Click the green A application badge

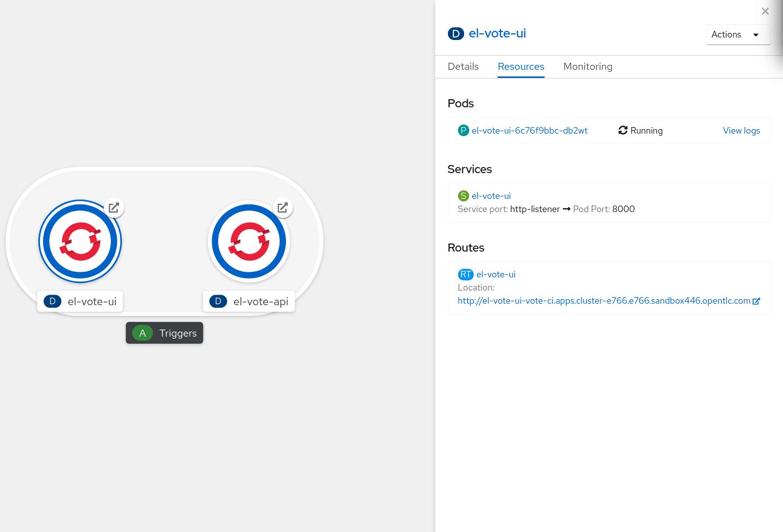(143, 333)
